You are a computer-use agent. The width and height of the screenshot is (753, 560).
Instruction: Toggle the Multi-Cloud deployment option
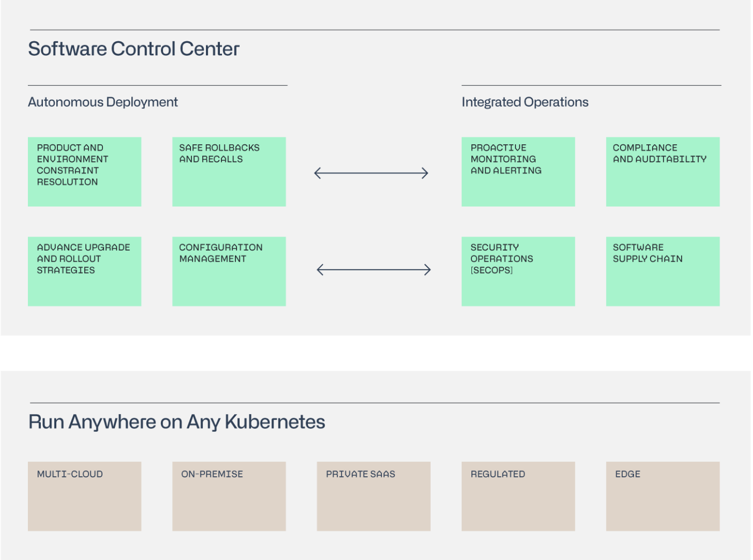pyautogui.click(x=84, y=496)
